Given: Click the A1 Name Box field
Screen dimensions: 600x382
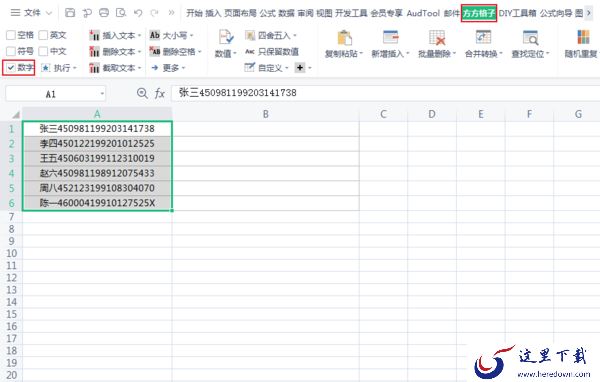Looking at the screenshot, I should [x=51, y=94].
